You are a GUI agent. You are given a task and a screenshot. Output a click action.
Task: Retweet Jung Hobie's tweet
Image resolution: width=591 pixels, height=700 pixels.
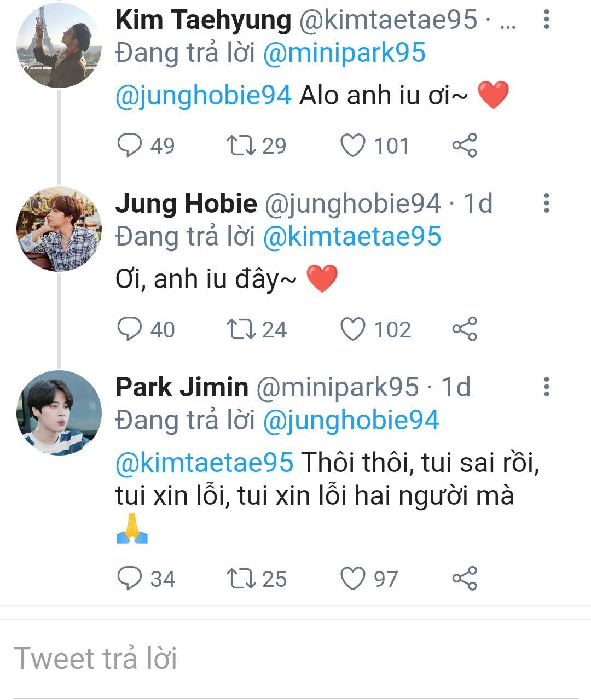coord(241,329)
